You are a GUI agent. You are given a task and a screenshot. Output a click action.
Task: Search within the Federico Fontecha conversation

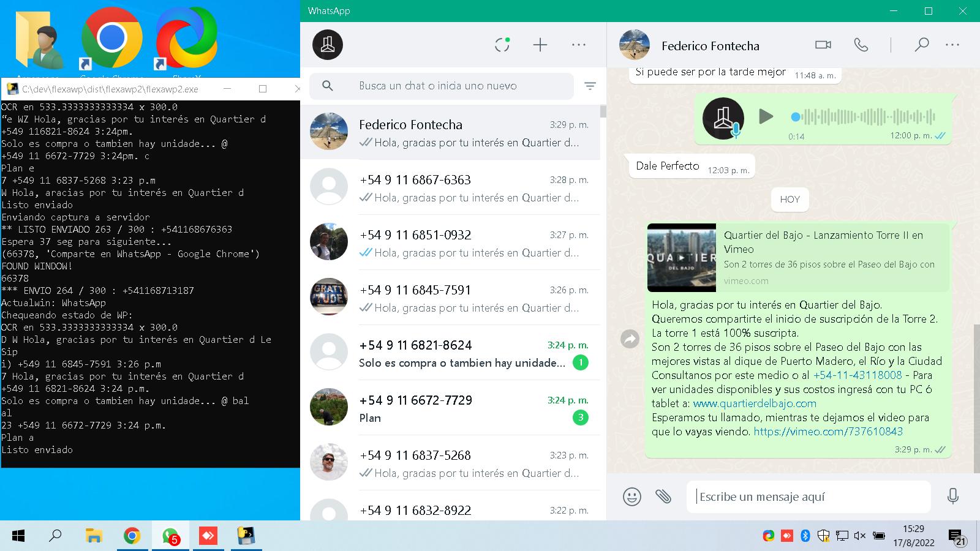pyautogui.click(x=922, y=45)
